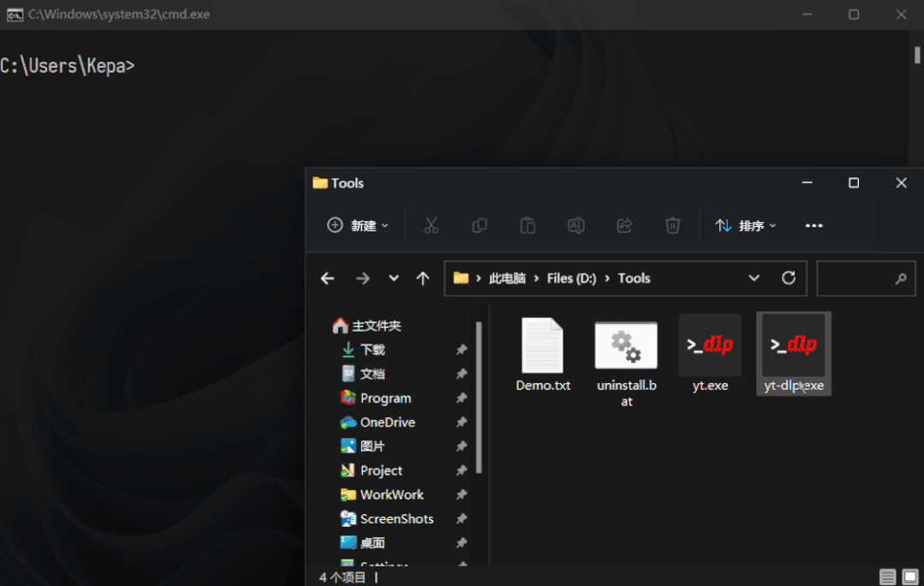Image resolution: width=924 pixels, height=586 pixels.
Task: Click the folder icon in address bar
Action: click(461, 278)
